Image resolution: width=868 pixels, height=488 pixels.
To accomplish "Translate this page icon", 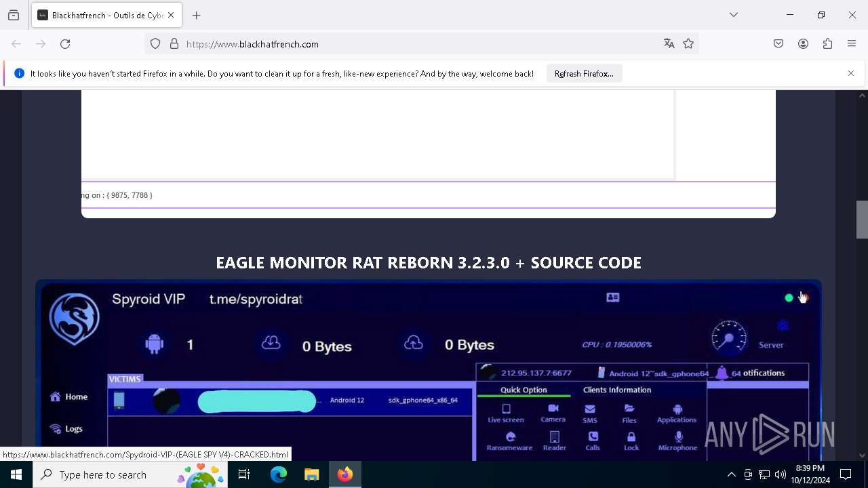I will [669, 44].
